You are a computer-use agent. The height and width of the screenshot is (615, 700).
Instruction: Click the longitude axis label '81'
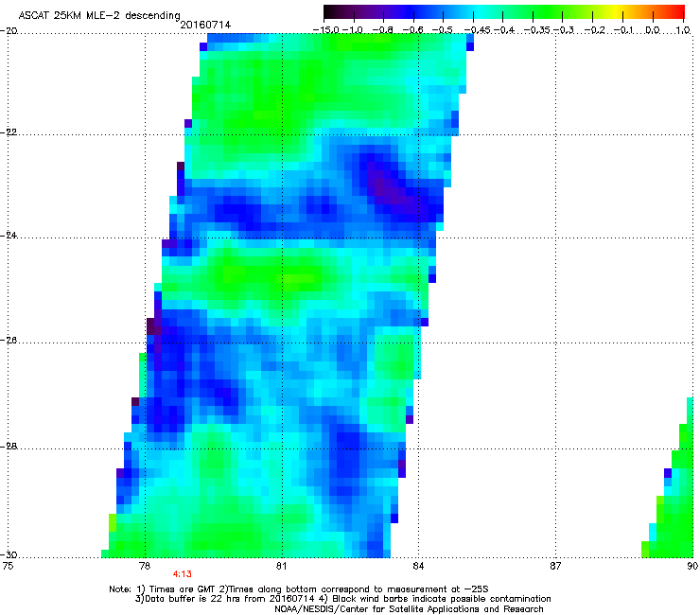pos(281,566)
